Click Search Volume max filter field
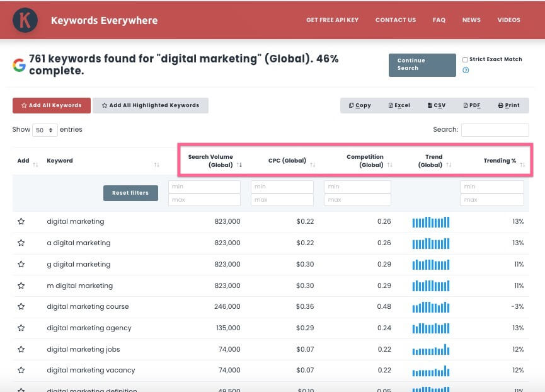 click(x=204, y=200)
